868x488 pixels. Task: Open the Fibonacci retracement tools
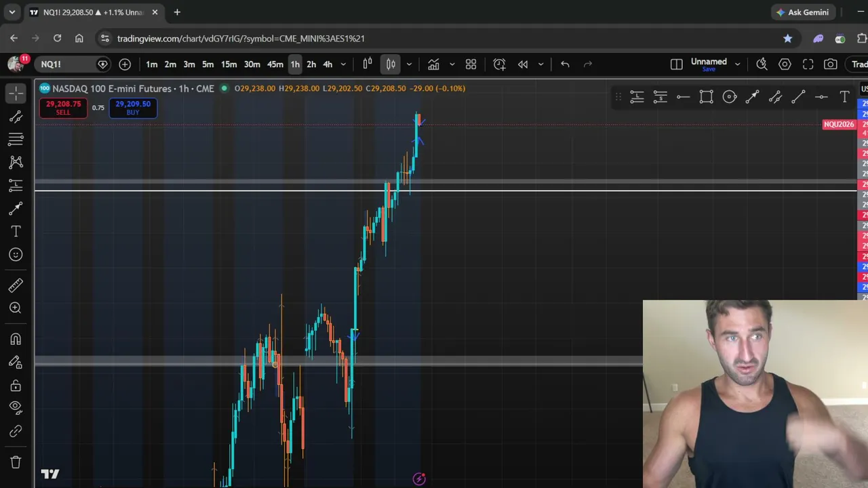pyautogui.click(x=16, y=140)
